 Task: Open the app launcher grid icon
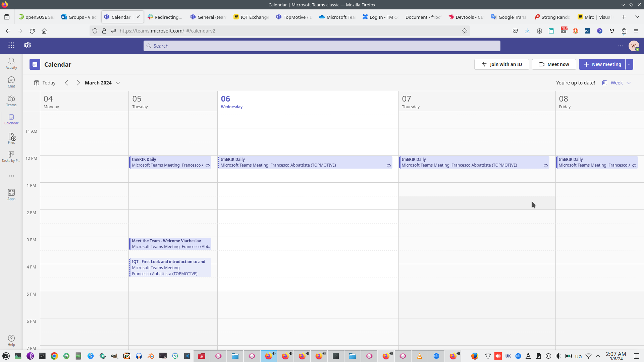[x=11, y=45]
